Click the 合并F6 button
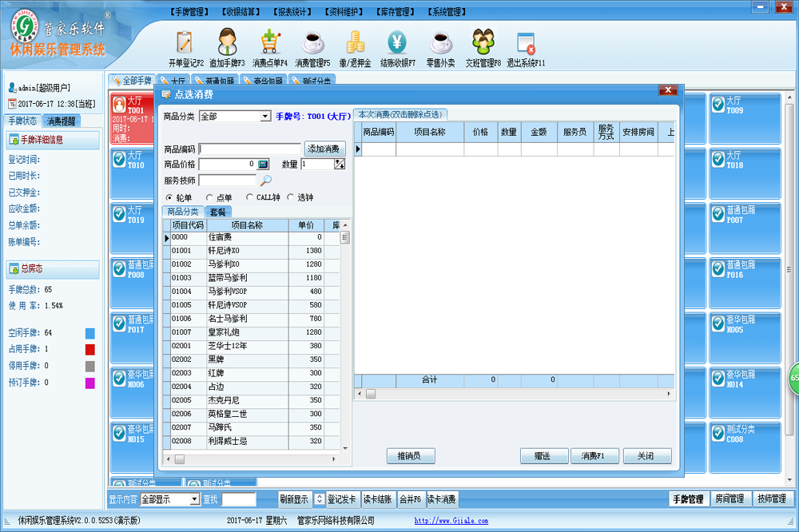Image resolution: width=799 pixels, height=532 pixels. 410,499
